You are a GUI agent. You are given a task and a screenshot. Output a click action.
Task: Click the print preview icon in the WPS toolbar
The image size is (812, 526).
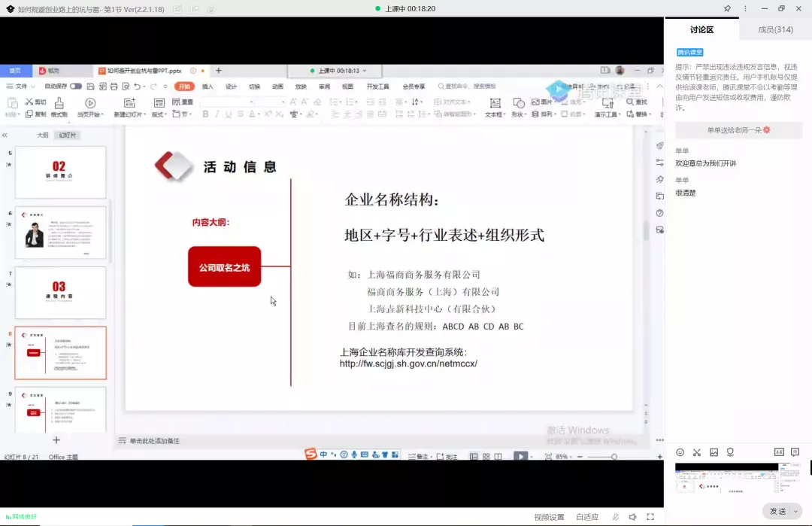126,86
